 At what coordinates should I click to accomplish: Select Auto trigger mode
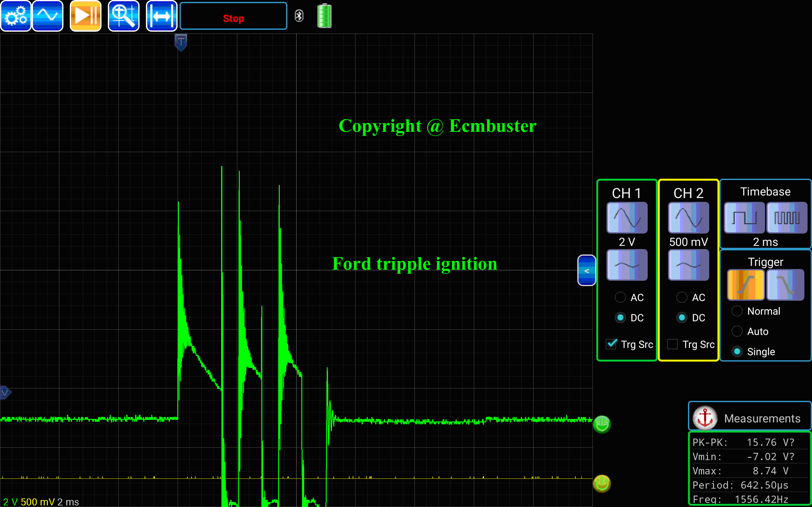click(x=737, y=331)
